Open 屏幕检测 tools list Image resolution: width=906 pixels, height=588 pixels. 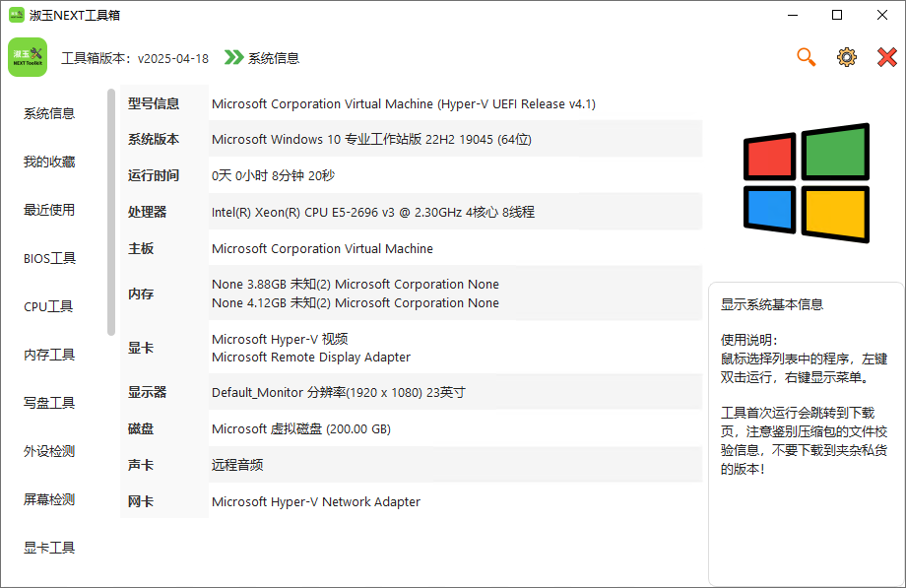(49, 499)
